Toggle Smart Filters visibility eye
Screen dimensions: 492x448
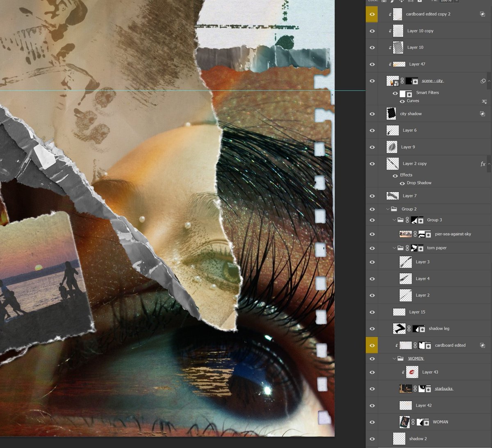(395, 93)
